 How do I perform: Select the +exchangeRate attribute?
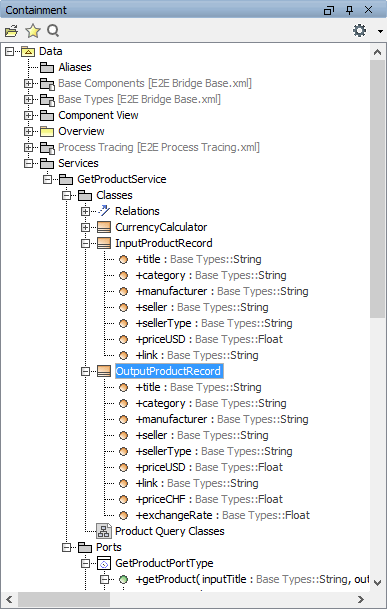click(223, 515)
